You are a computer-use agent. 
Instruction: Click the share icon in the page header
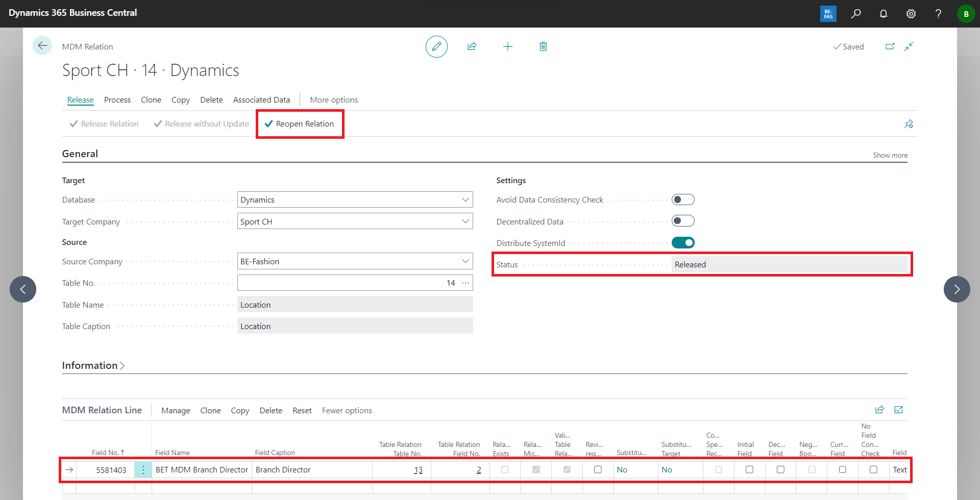[472, 46]
